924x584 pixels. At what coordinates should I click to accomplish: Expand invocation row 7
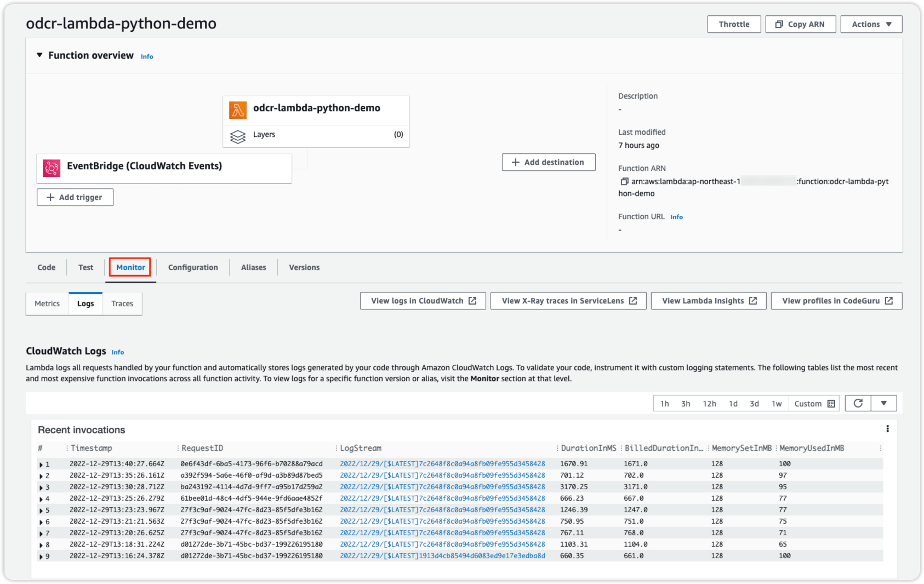tap(41, 534)
